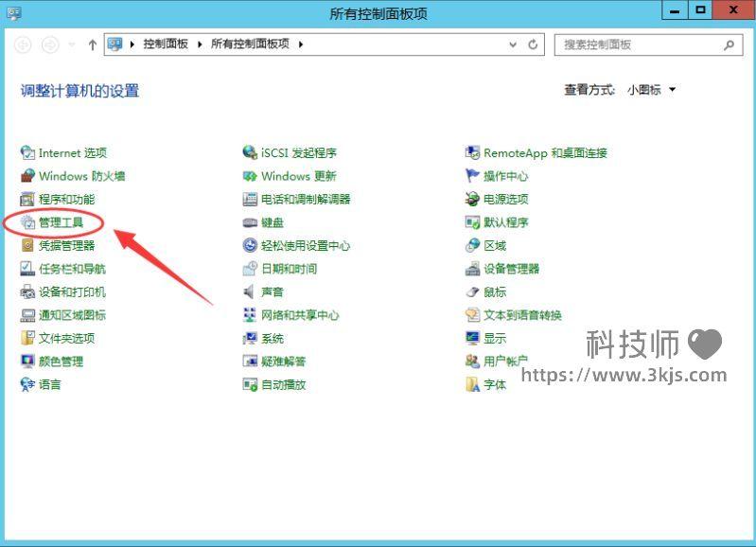The width and height of the screenshot is (756, 547).
Task: Open the 用户帐户 icon
Action: tap(472, 362)
